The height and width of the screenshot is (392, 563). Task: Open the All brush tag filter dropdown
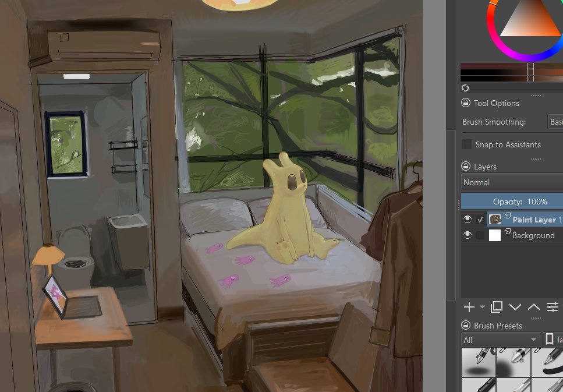(x=501, y=340)
